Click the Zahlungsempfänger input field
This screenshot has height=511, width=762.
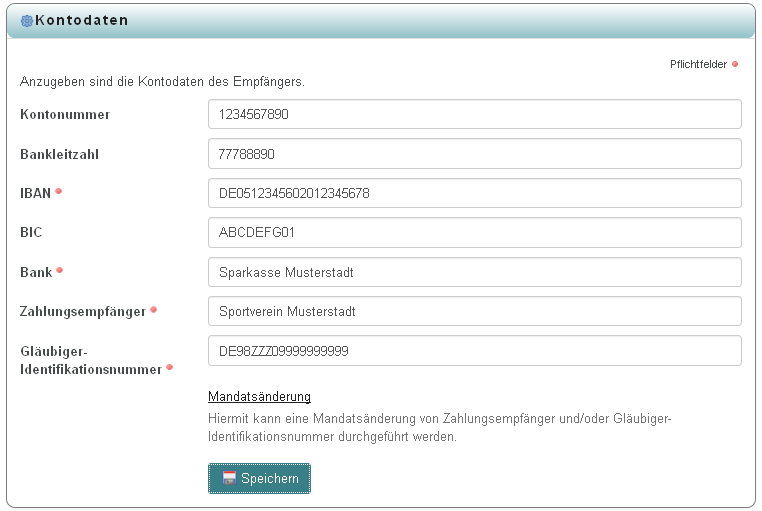[474, 311]
